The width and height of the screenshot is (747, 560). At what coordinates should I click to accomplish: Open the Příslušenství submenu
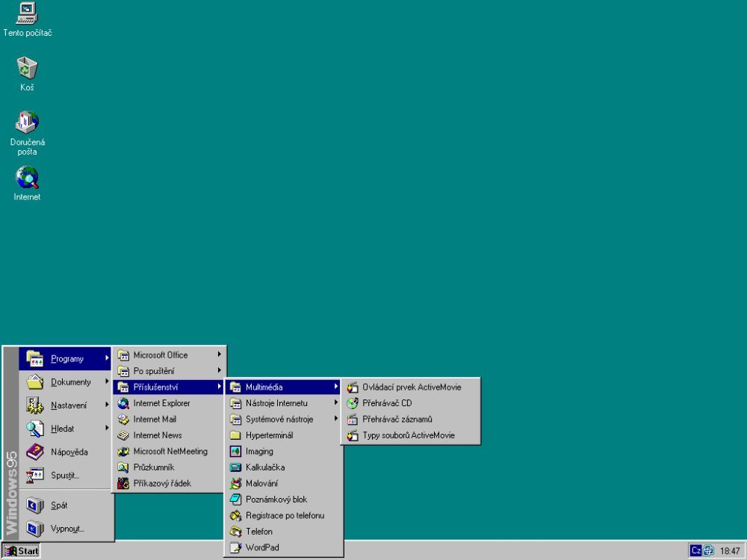coord(169,387)
